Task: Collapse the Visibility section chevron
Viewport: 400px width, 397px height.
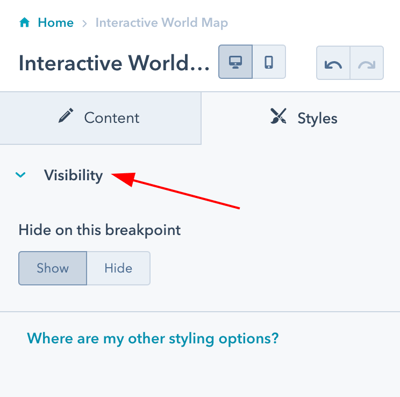Action: click(x=21, y=175)
